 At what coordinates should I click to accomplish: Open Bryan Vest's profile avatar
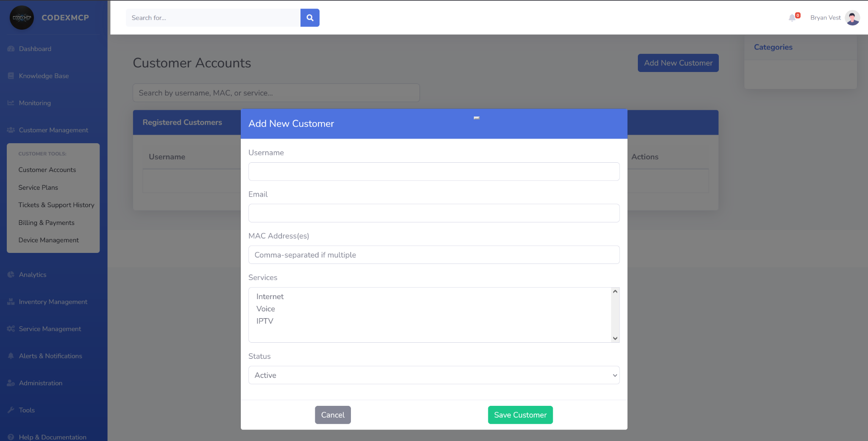(852, 18)
